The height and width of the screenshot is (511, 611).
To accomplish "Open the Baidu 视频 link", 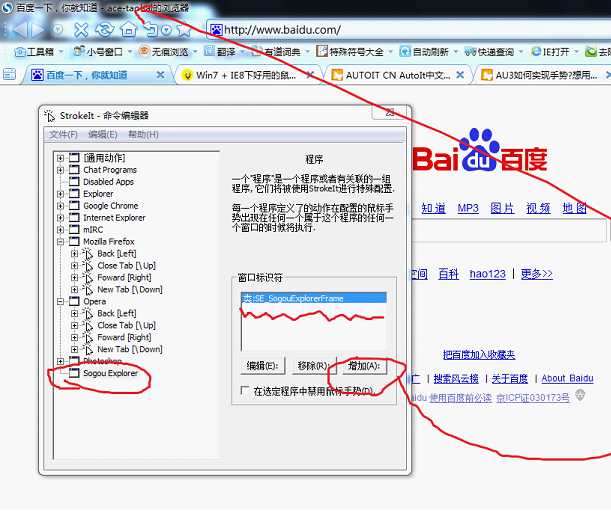I will tap(538, 208).
